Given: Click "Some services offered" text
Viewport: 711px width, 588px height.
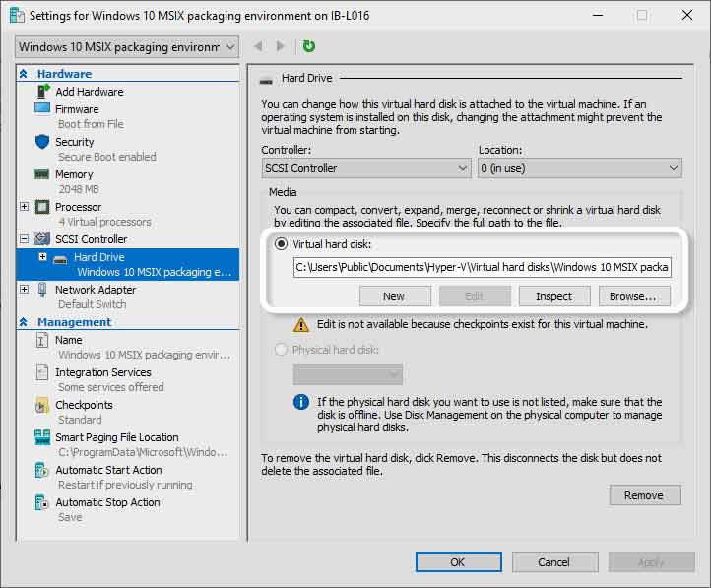Looking at the screenshot, I should click(111, 387).
